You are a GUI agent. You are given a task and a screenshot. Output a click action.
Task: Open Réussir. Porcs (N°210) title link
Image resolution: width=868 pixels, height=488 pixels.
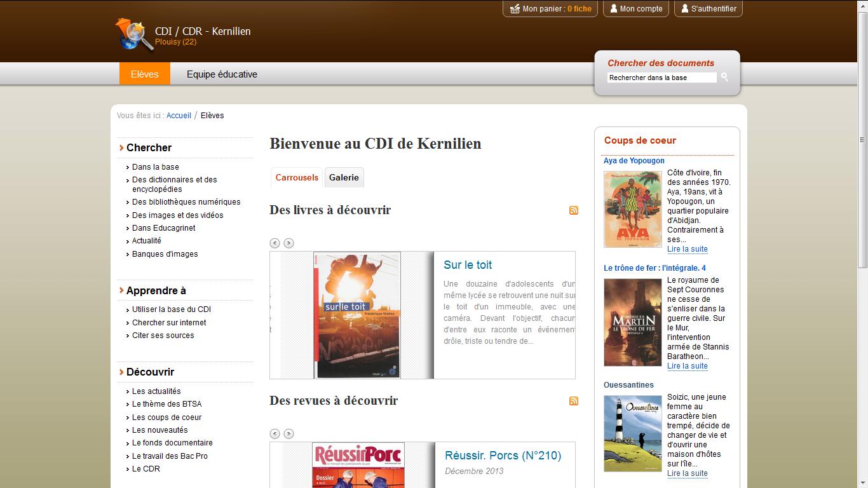(503, 456)
